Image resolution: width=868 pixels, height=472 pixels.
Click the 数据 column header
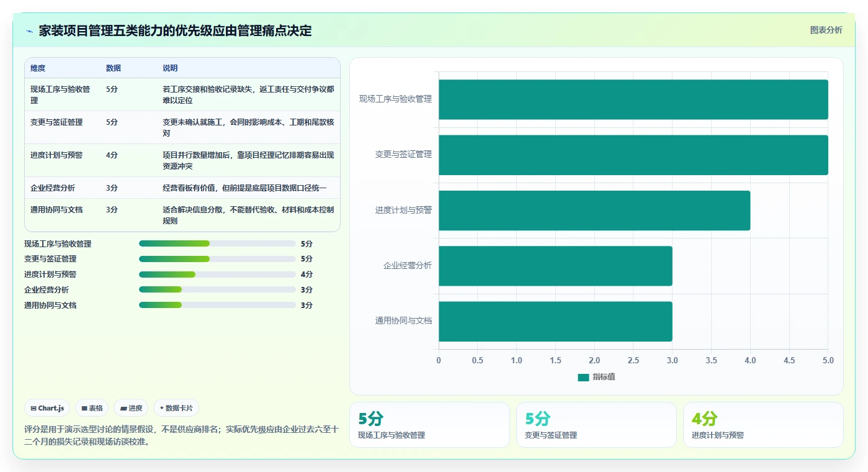pyautogui.click(x=114, y=68)
